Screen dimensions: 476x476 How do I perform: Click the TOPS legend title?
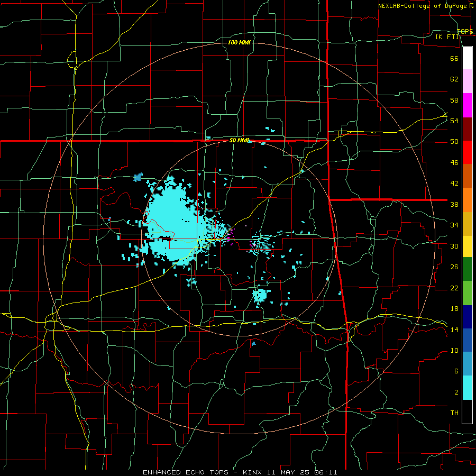pyautogui.click(x=465, y=31)
